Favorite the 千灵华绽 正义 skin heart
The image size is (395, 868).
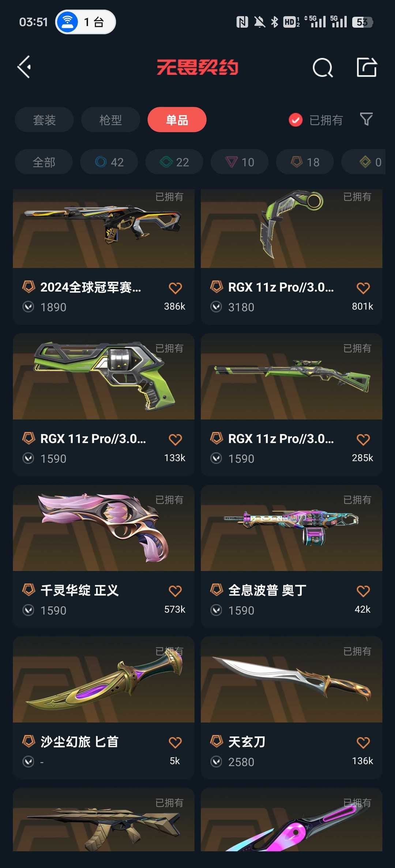(175, 591)
